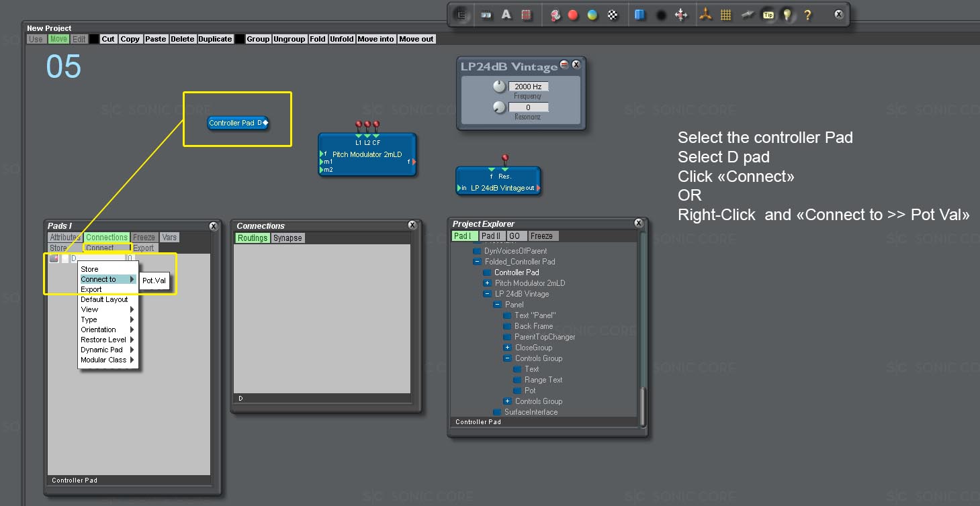This screenshot has height=506, width=980.
Task: Click the Tip icon in the toolbar
Action: (x=768, y=14)
